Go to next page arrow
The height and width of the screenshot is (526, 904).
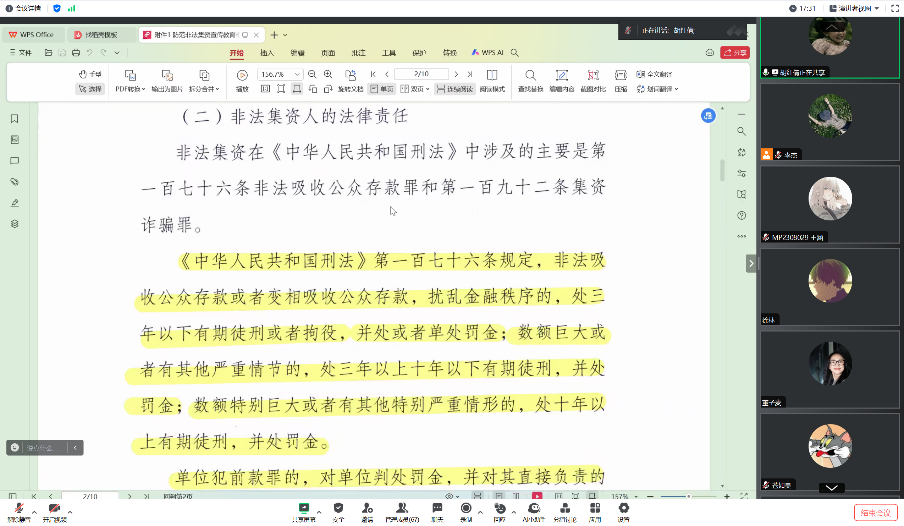455,74
